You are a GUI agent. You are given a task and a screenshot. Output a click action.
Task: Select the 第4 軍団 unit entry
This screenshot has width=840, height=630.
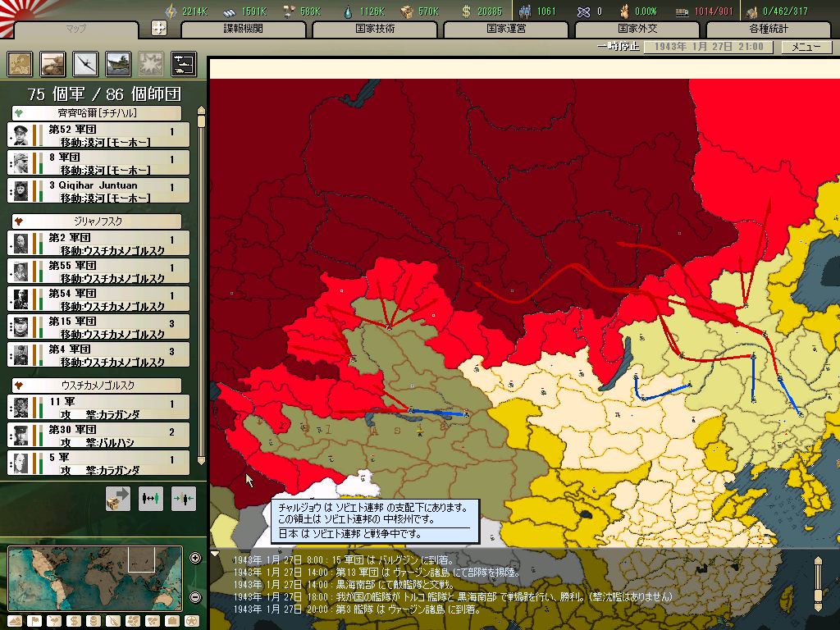point(98,354)
